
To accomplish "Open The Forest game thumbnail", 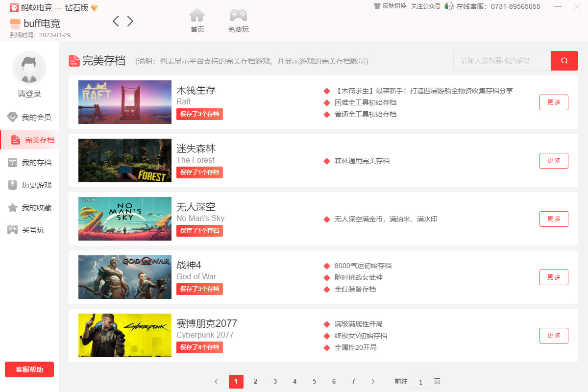I will point(125,160).
